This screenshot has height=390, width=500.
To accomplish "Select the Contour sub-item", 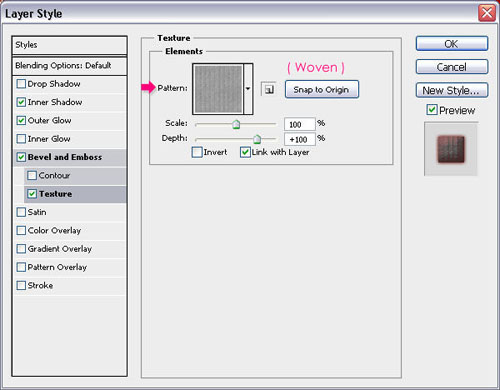I will 75,175.
